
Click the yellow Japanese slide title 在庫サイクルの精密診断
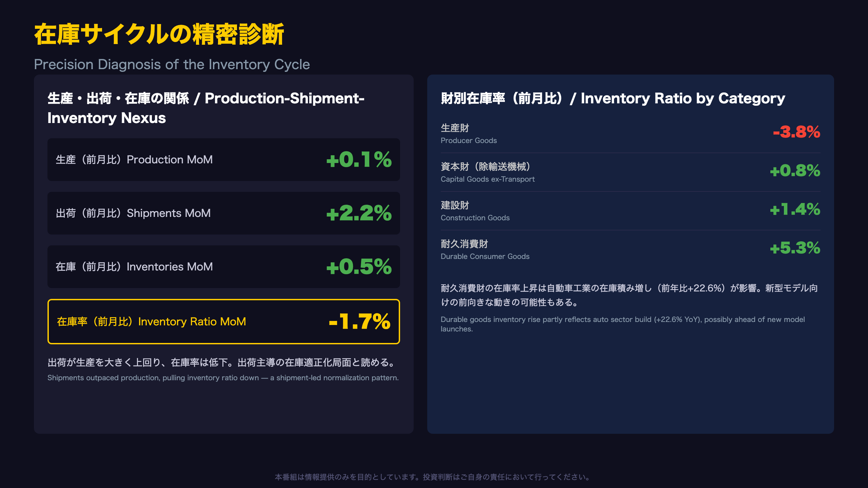159,34
